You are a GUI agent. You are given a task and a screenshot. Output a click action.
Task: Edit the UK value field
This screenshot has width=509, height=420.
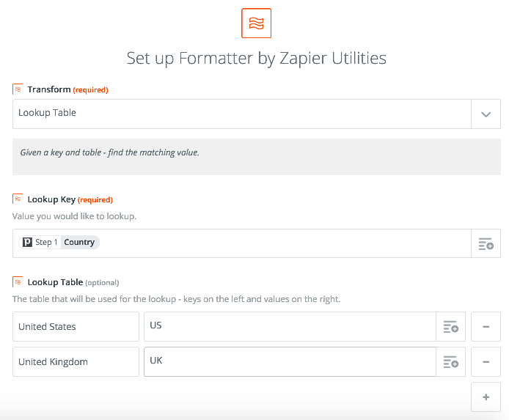click(x=290, y=361)
